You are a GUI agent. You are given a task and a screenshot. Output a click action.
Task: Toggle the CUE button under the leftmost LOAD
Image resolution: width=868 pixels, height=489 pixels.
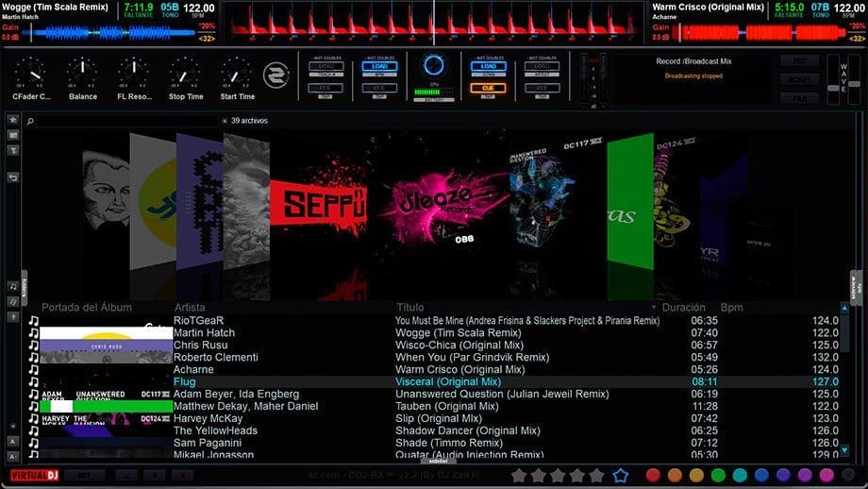(x=326, y=88)
